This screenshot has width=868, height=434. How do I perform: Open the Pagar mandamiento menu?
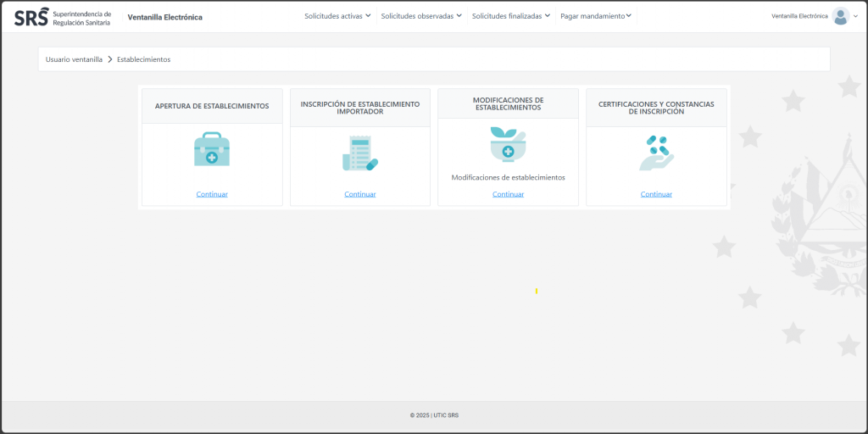click(x=596, y=16)
